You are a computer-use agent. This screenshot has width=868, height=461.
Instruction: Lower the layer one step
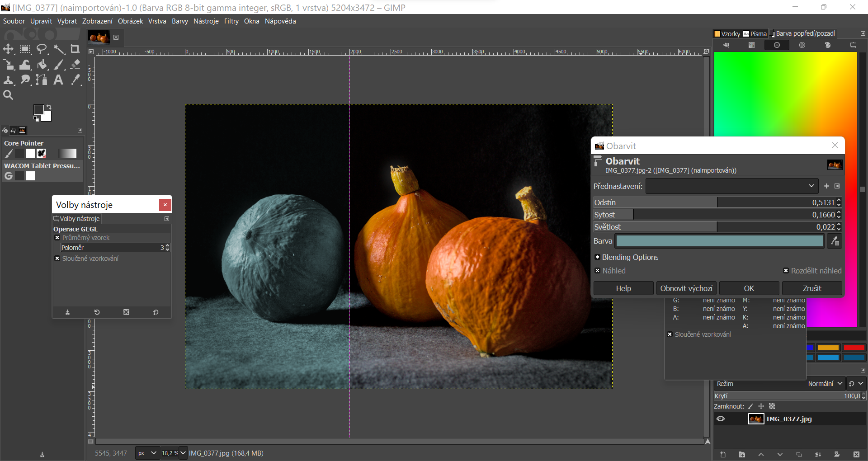[x=780, y=454]
